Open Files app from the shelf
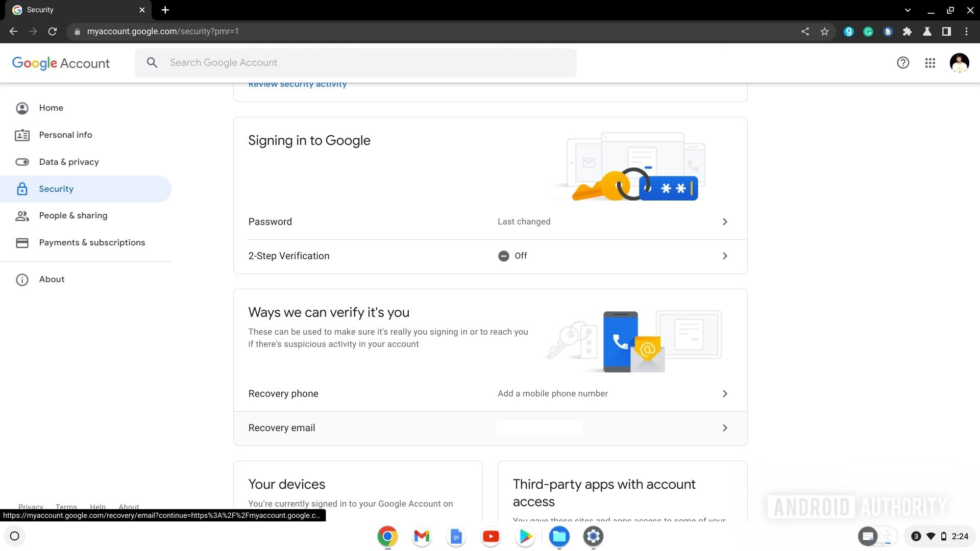The image size is (980, 551). 559,536
